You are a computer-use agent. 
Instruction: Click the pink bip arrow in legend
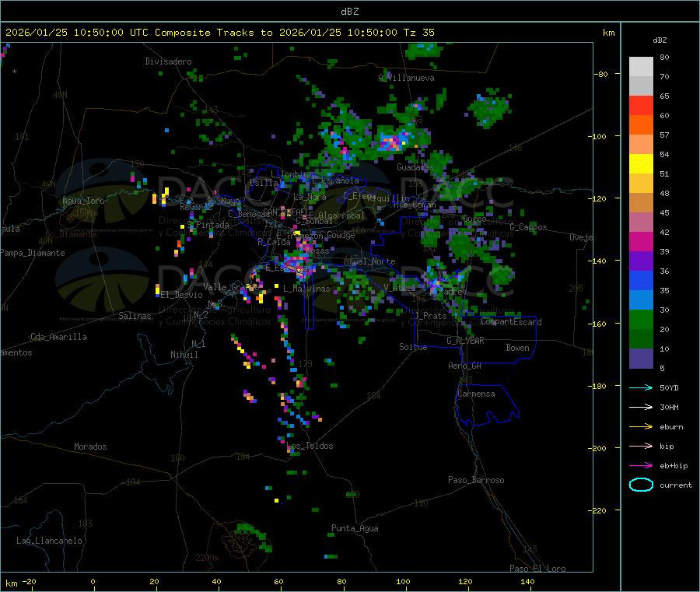(x=641, y=446)
